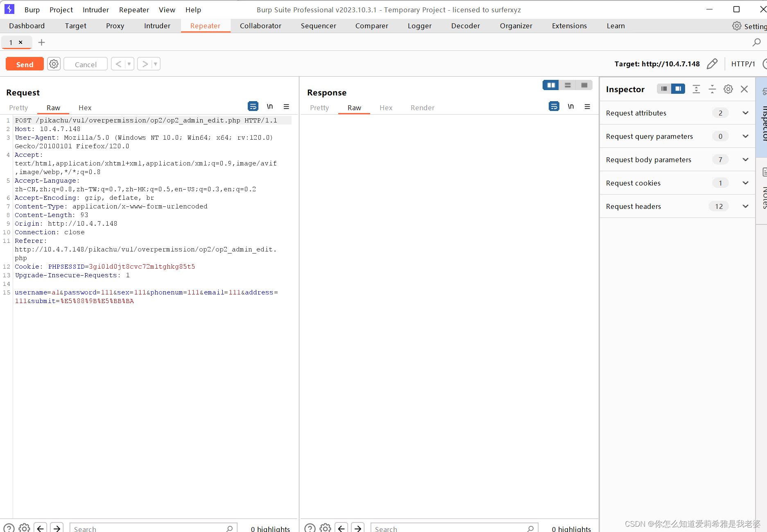Select top-bottom split layout view

tap(568, 85)
